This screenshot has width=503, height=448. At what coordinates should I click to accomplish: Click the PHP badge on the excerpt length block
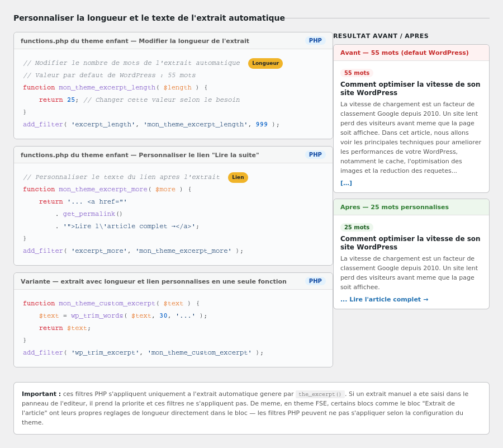tap(315, 40)
